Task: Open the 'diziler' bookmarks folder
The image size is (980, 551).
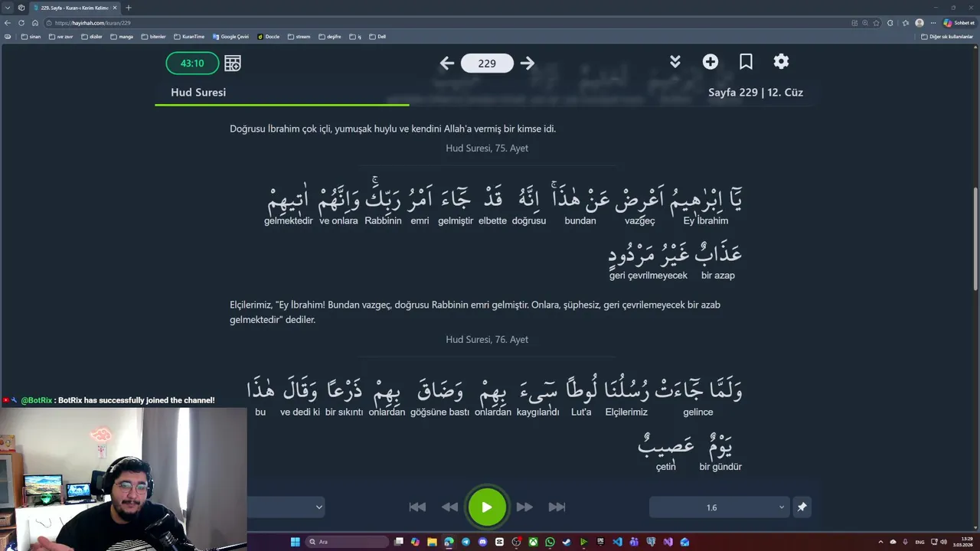Action: pyautogui.click(x=92, y=37)
